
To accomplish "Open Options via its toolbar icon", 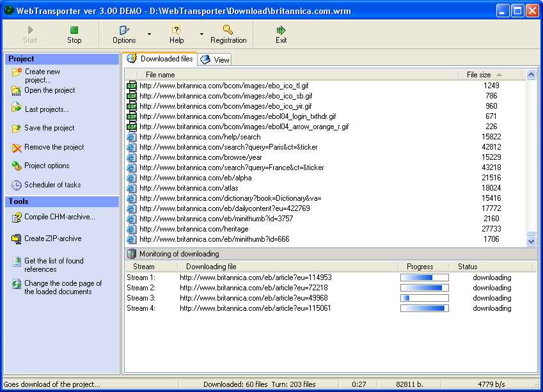I will tap(124, 30).
